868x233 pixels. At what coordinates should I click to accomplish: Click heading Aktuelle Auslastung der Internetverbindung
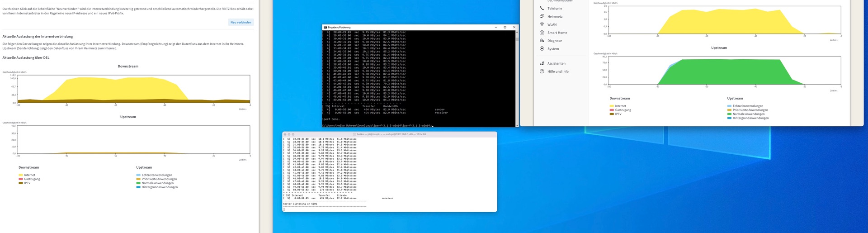tap(38, 37)
